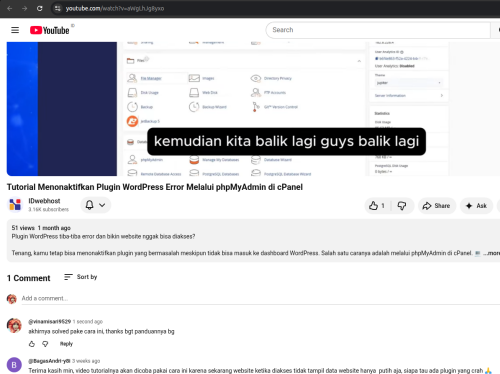
Task: Click the Share button
Action: (437, 206)
